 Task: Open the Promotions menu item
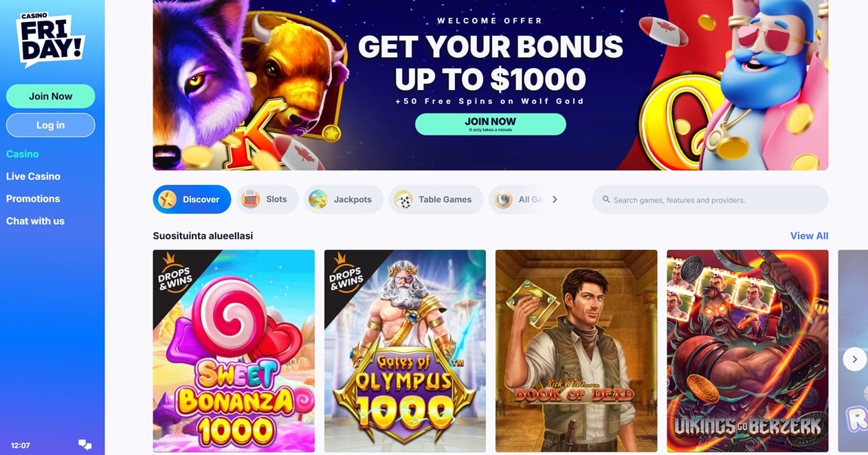click(x=33, y=199)
